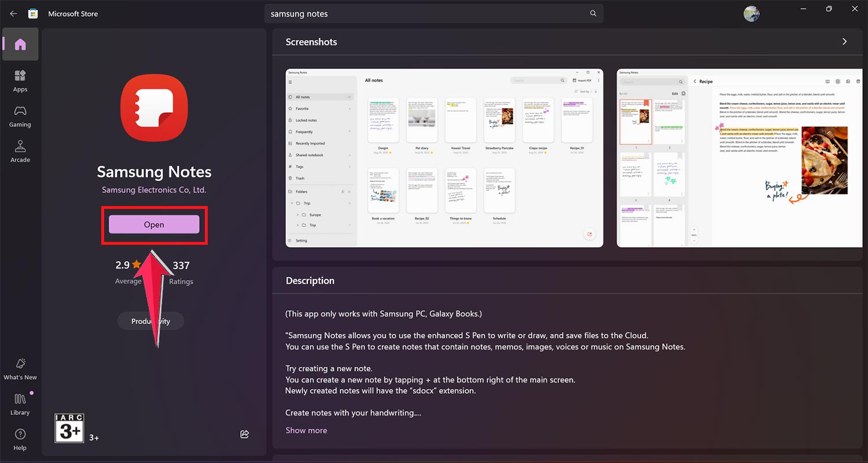Screen dimensions: 868x463
Task: Go to the Home page in sidebar
Action: (x=20, y=45)
